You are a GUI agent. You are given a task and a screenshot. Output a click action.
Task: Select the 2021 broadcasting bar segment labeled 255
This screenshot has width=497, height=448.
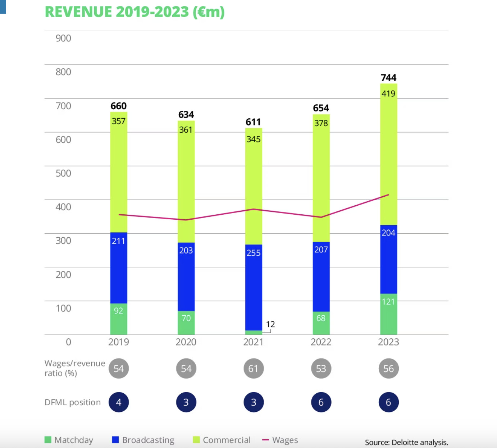tap(254, 288)
